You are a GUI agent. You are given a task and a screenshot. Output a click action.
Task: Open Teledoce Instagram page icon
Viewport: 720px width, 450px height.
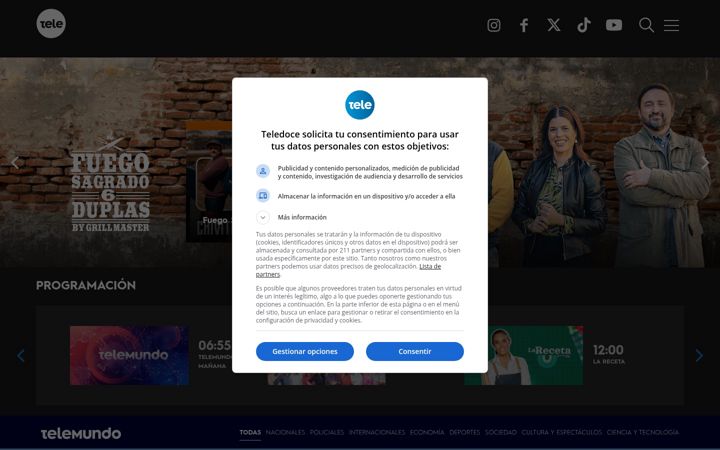click(494, 25)
